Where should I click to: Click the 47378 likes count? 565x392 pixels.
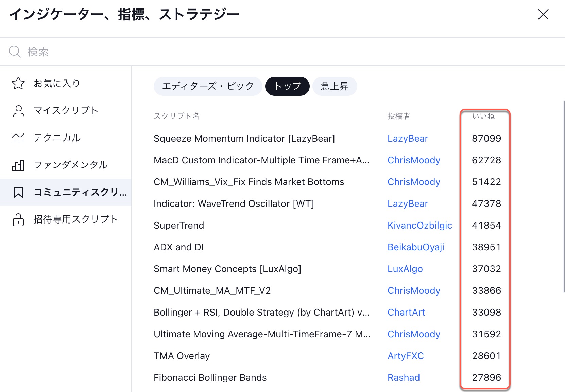pyautogui.click(x=486, y=204)
